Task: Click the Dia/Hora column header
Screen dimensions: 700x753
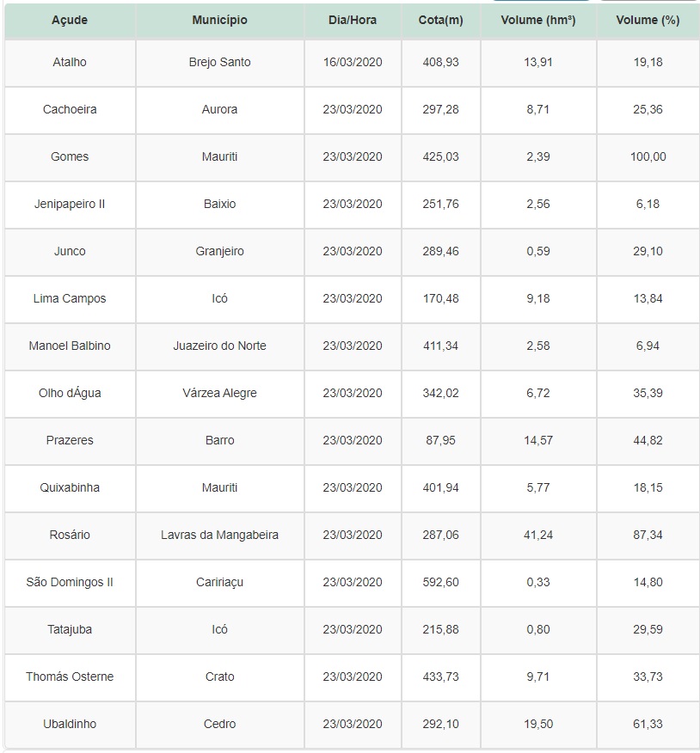Action: 353,21
